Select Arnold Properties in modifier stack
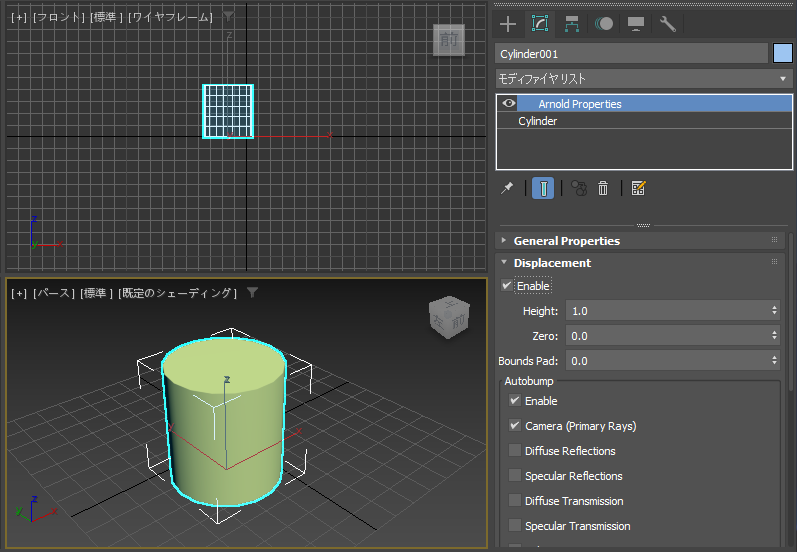This screenshot has height=552, width=797. [579, 104]
